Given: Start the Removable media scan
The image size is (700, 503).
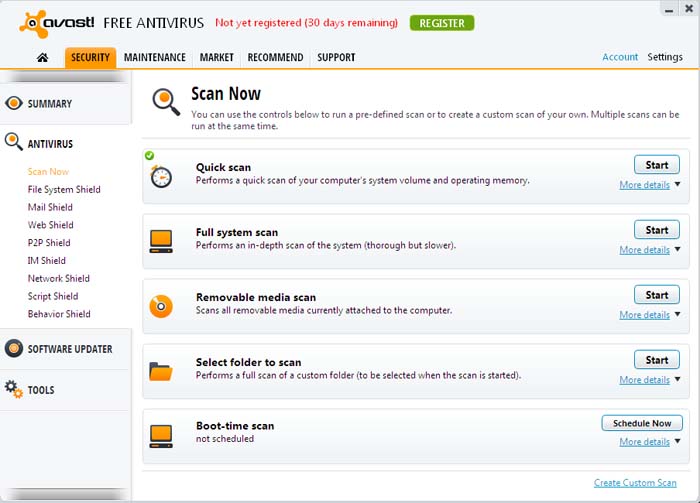Looking at the screenshot, I should coord(657,295).
